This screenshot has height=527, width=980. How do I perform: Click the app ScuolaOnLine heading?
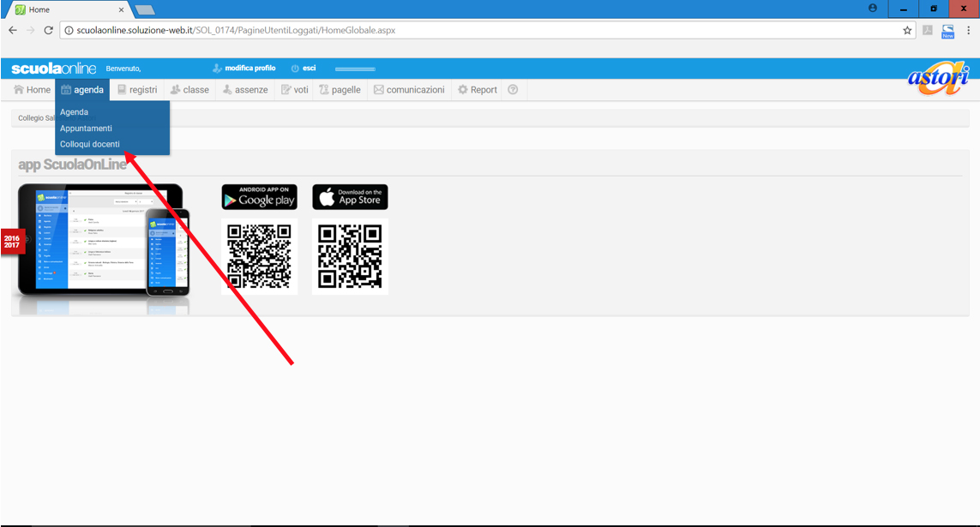pyautogui.click(x=73, y=165)
